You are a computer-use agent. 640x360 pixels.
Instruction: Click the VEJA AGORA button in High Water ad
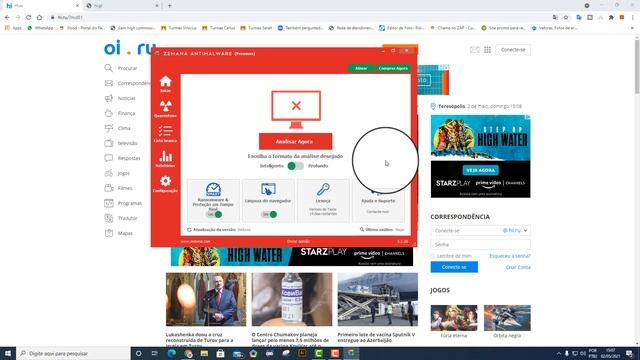(x=480, y=170)
